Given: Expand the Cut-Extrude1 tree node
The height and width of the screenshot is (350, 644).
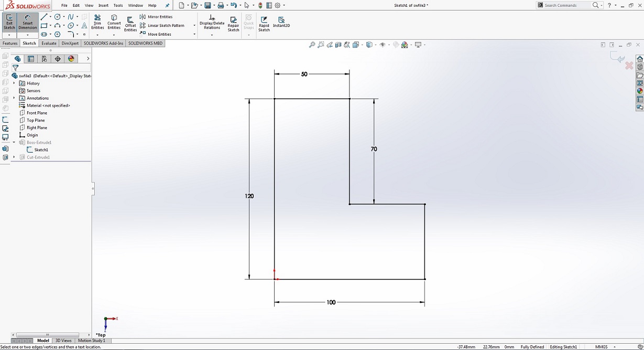Looking at the screenshot, I should click(x=14, y=157).
